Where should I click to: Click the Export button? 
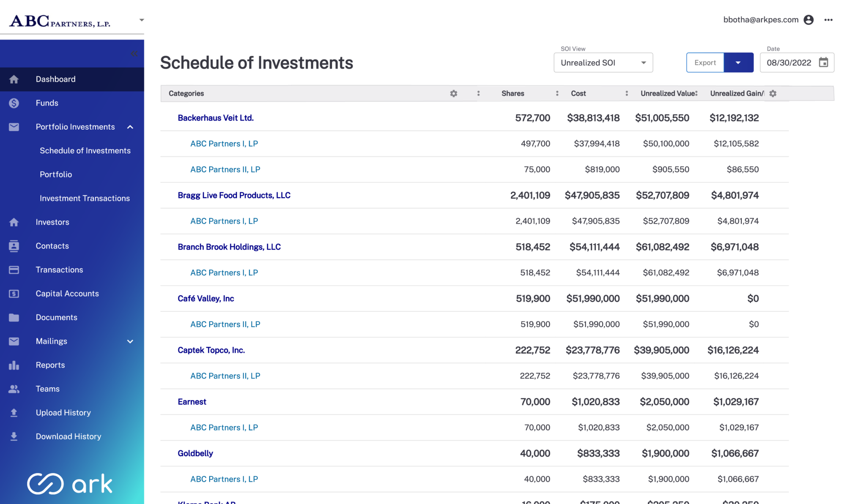click(704, 62)
